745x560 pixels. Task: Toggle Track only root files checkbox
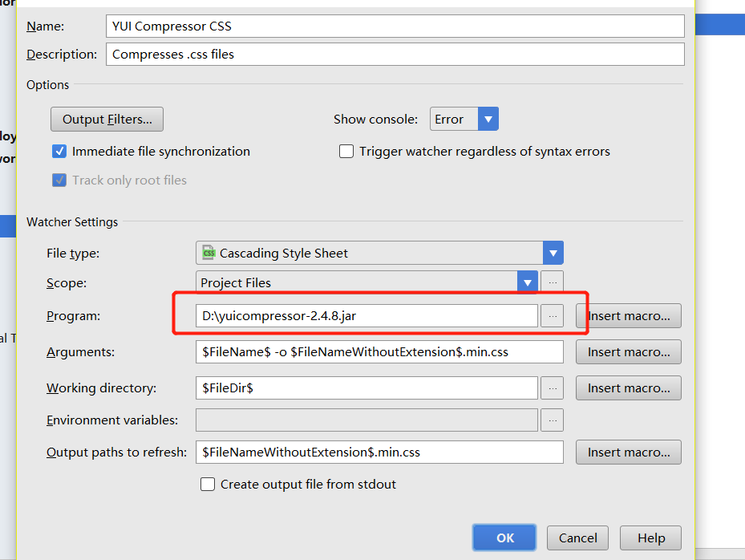(x=59, y=181)
